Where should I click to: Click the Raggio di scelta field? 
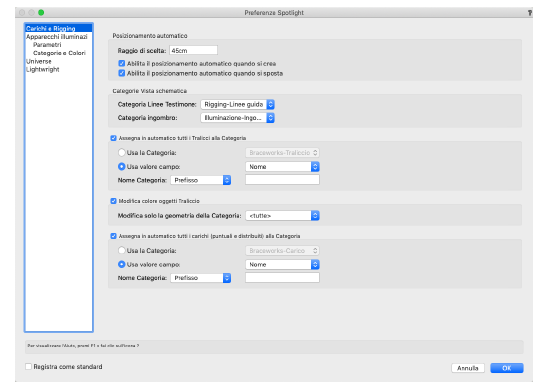coord(193,50)
